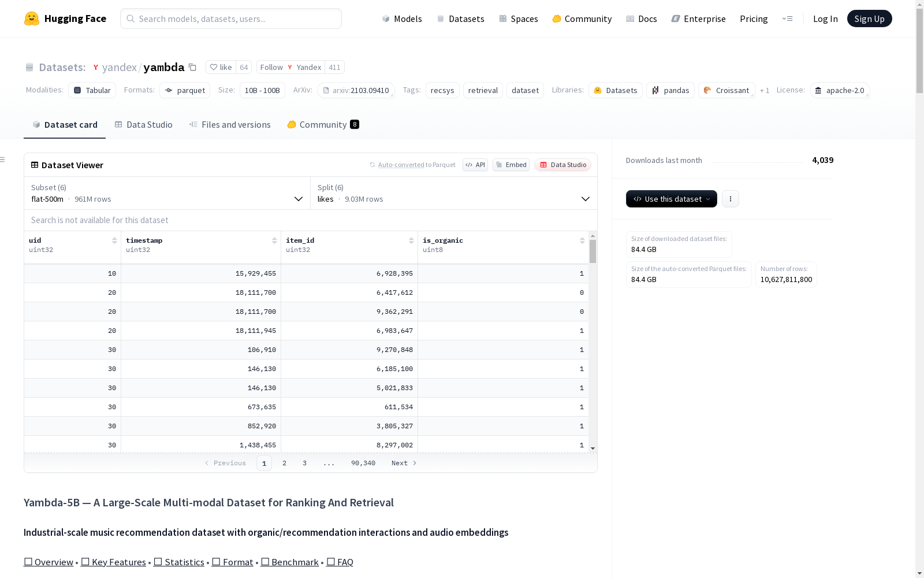Open Spaces in top navigation
Screen dimensions: 924x578
pos(519,18)
